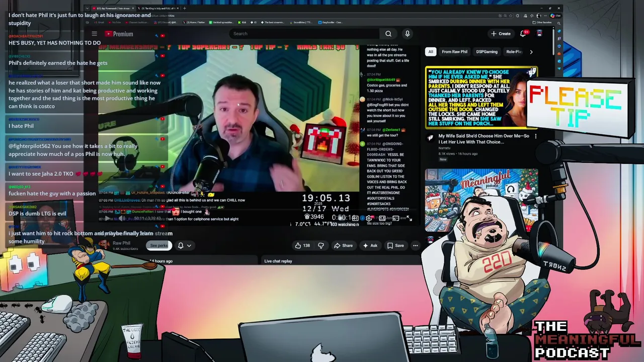This screenshot has height=362, width=644.
Task: Toggle the autoplay switch in the player
Action: (x=342, y=218)
